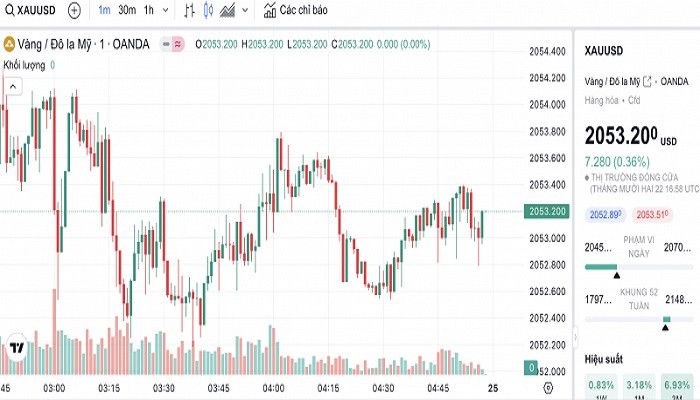Click the 2052.89 bid price button
This screenshot has width=700, height=400.
coord(605,214)
